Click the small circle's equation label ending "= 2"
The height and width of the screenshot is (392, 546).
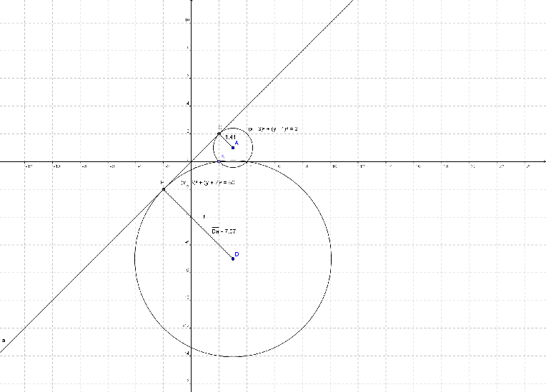(x=273, y=129)
